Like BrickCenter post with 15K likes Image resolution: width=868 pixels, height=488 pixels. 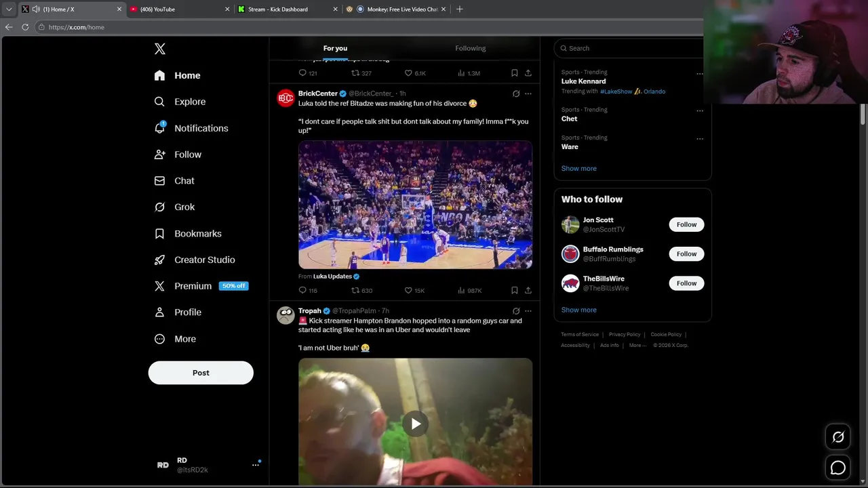tap(414, 291)
